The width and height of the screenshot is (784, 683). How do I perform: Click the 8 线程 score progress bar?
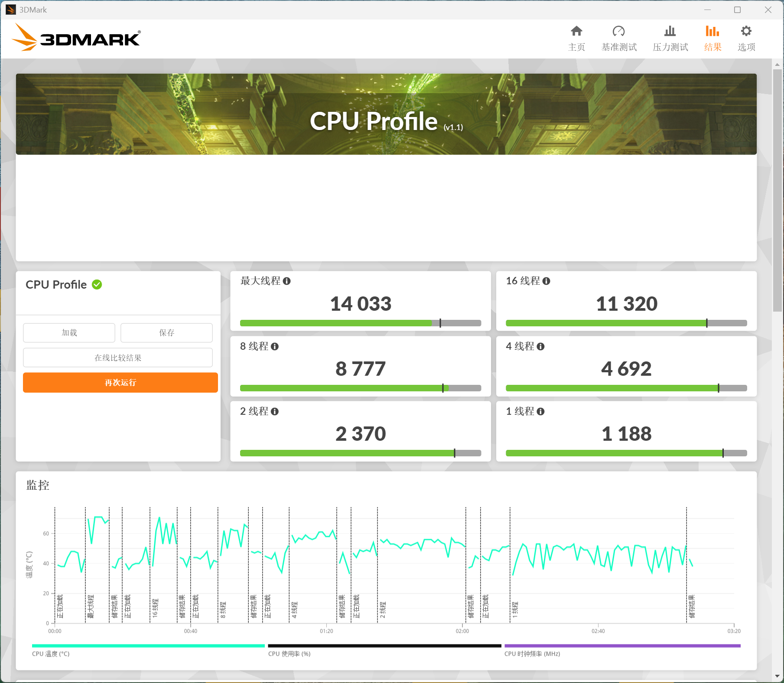(x=361, y=388)
